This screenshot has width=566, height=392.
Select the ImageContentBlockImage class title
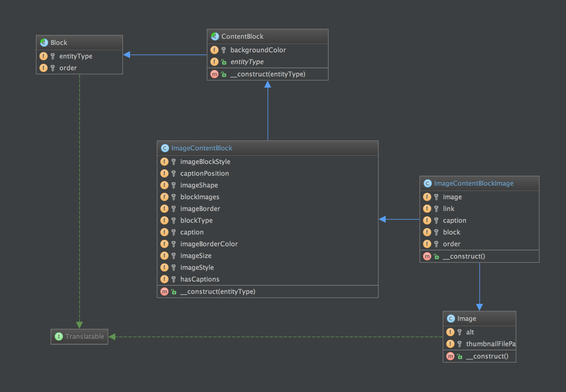(474, 183)
